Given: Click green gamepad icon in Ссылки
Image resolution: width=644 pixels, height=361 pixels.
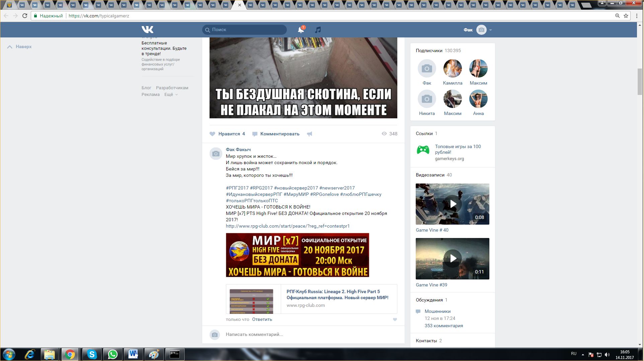Looking at the screenshot, I should point(423,149).
